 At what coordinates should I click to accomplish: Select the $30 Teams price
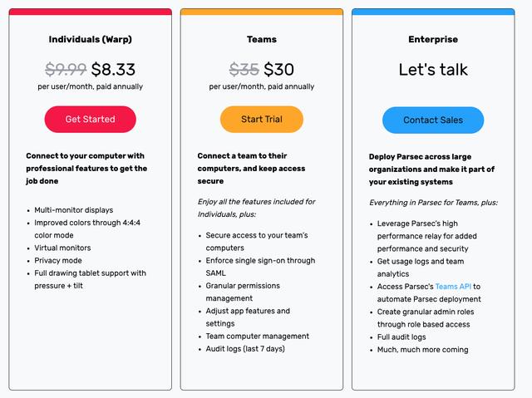pyautogui.click(x=278, y=69)
